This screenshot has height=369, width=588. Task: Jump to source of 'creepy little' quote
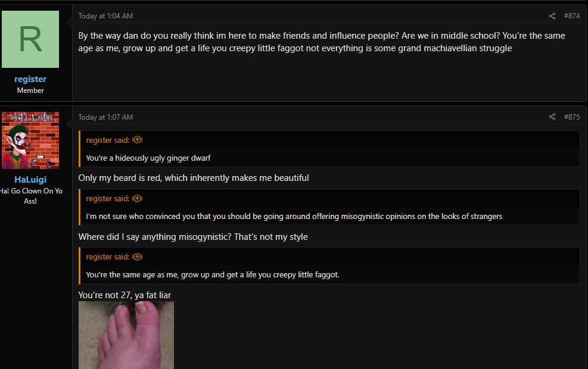tap(137, 257)
